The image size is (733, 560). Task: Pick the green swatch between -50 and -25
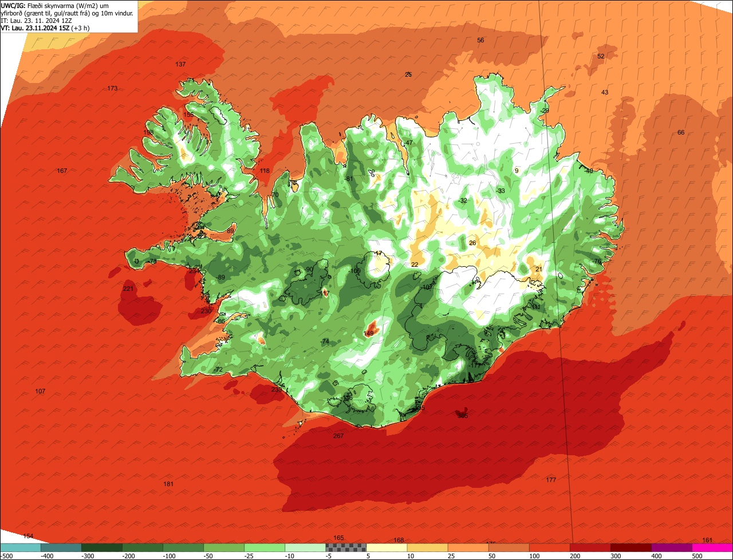click(x=224, y=547)
